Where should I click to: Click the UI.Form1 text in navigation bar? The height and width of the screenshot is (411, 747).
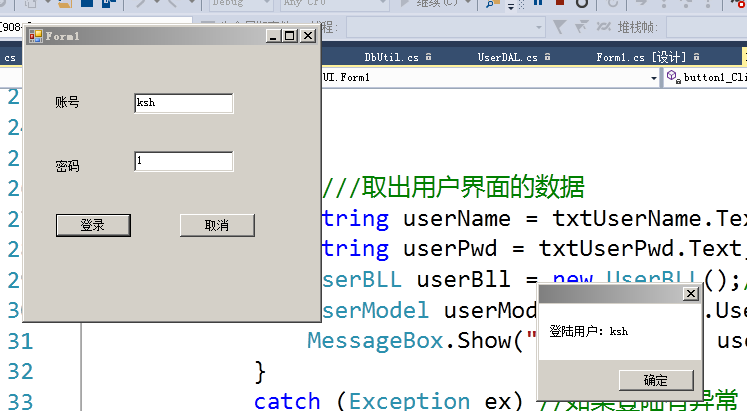click(x=346, y=77)
